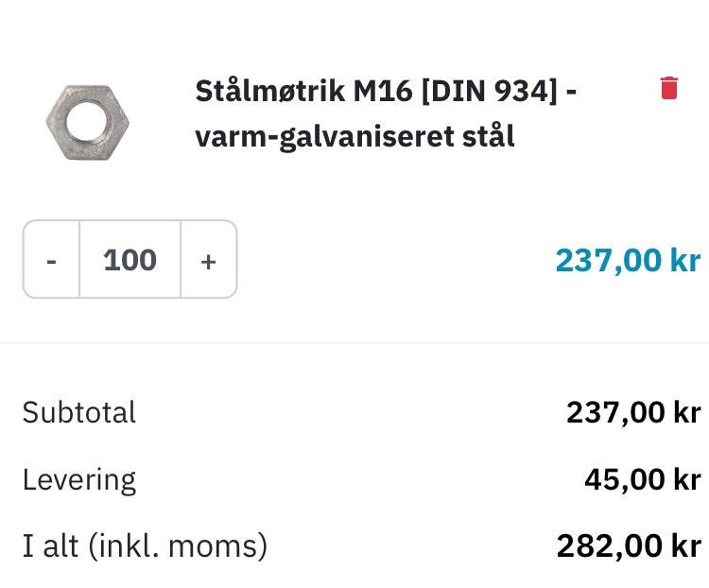Image resolution: width=709 pixels, height=588 pixels.
Task: Click the blue 237,00 kr line price
Action: [x=627, y=260]
